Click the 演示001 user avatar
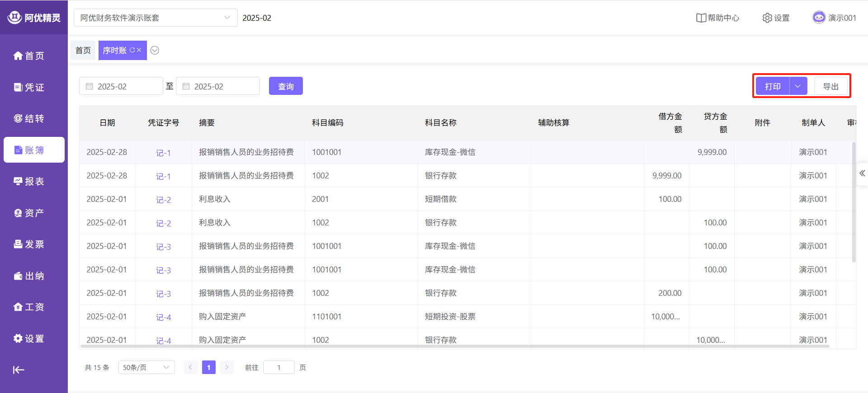The height and width of the screenshot is (393, 868). pyautogui.click(x=819, y=18)
